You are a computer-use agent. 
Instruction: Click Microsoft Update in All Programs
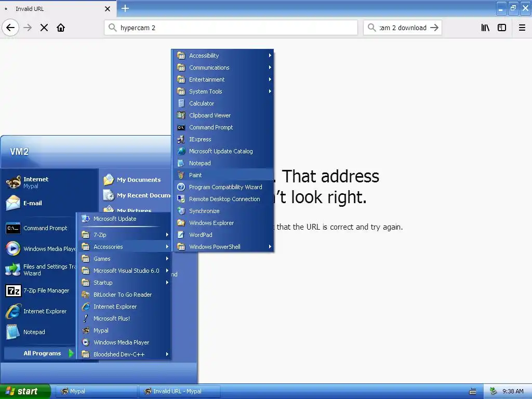pos(124,219)
